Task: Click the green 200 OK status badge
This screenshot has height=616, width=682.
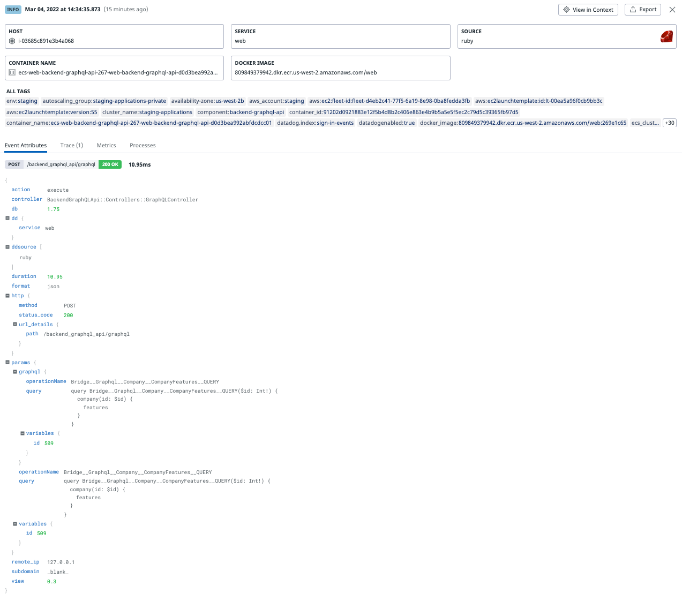Action: click(109, 164)
